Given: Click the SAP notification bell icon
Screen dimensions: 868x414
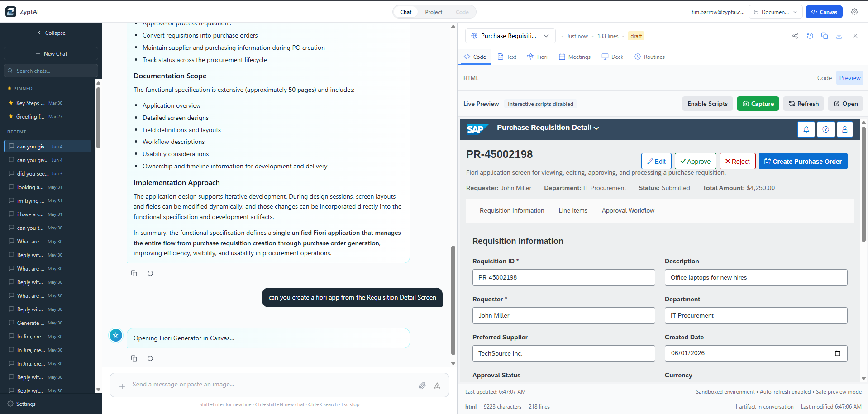Looking at the screenshot, I should click(x=806, y=129).
